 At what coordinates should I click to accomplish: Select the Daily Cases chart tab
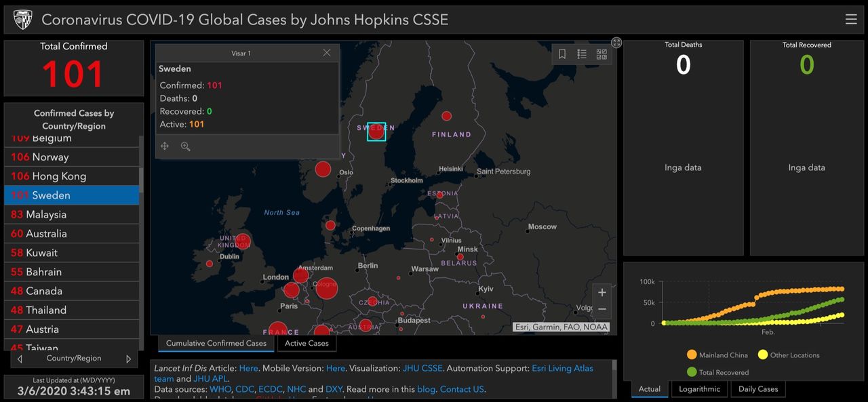[x=758, y=389]
